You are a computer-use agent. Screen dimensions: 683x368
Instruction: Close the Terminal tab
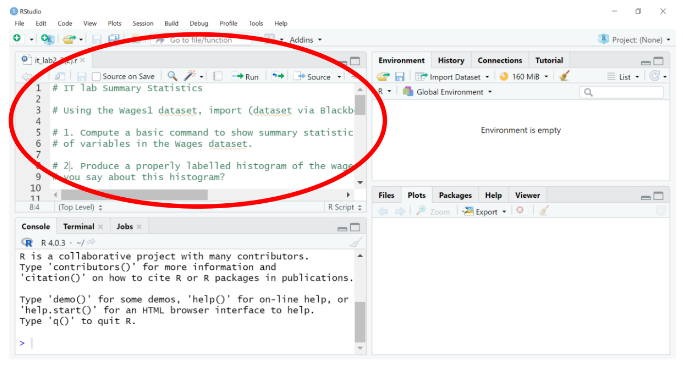[x=100, y=226]
